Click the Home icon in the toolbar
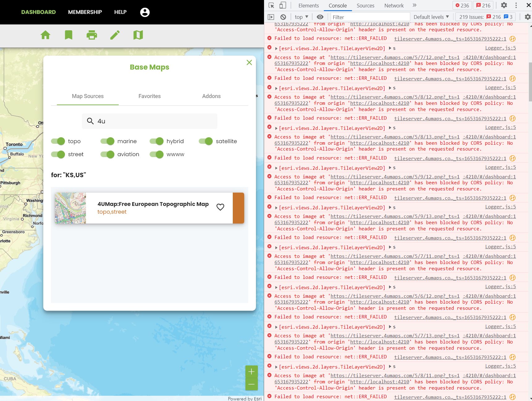 (x=45, y=35)
